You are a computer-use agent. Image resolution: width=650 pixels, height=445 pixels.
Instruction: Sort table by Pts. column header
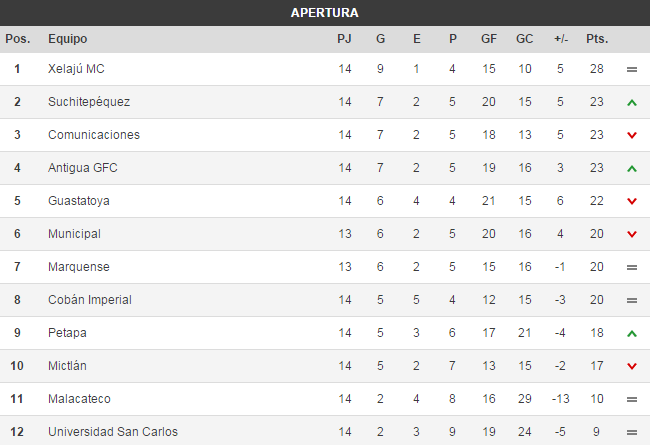point(597,39)
